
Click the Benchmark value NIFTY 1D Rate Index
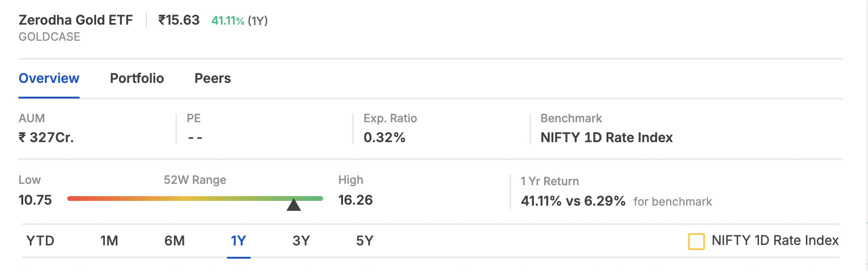point(606,137)
